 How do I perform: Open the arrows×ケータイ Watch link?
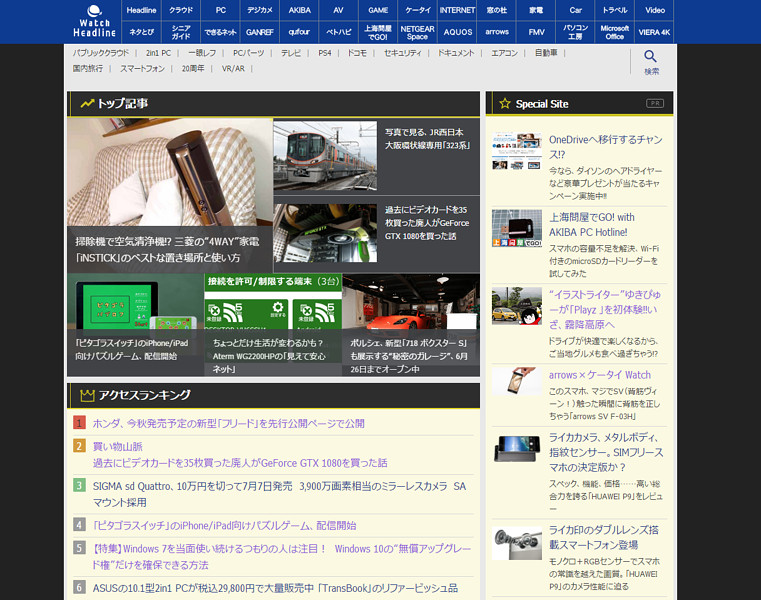(600, 375)
